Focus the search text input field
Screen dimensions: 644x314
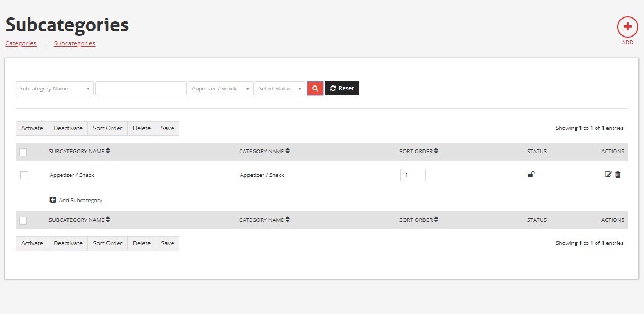coord(141,89)
